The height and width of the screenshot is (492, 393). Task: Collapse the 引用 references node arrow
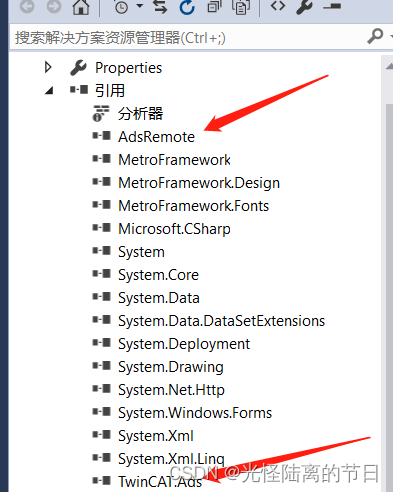(49, 90)
